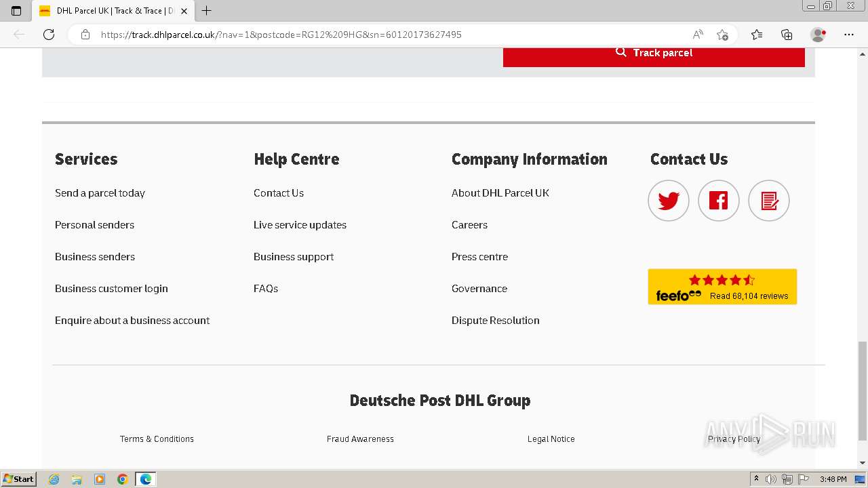Click the page vertical scrollbar thumb
Image resolution: width=868 pixels, height=488 pixels.
[x=863, y=391]
